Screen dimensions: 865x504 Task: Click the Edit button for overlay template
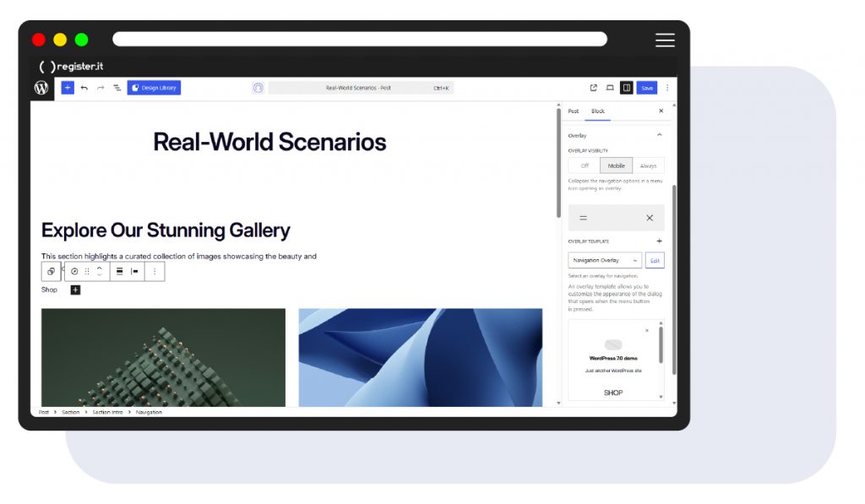pos(655,261)
